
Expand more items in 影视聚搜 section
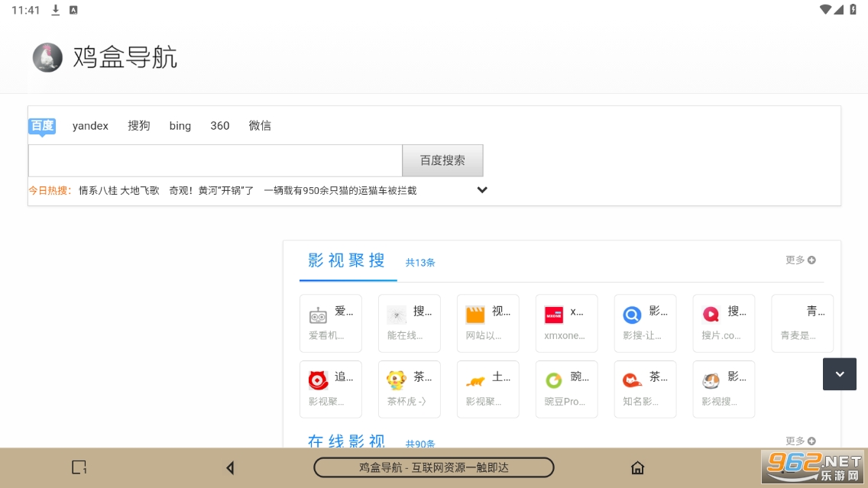point(800,260)
